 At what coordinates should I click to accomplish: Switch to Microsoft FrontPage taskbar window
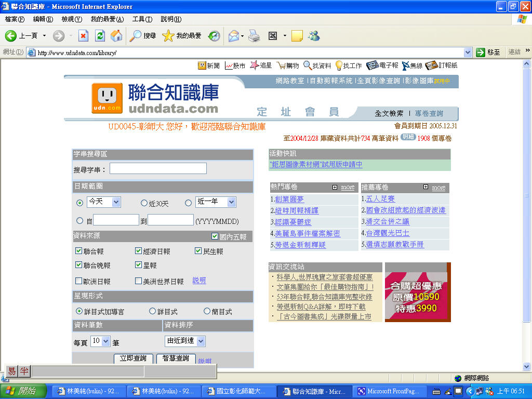(389, 391)
